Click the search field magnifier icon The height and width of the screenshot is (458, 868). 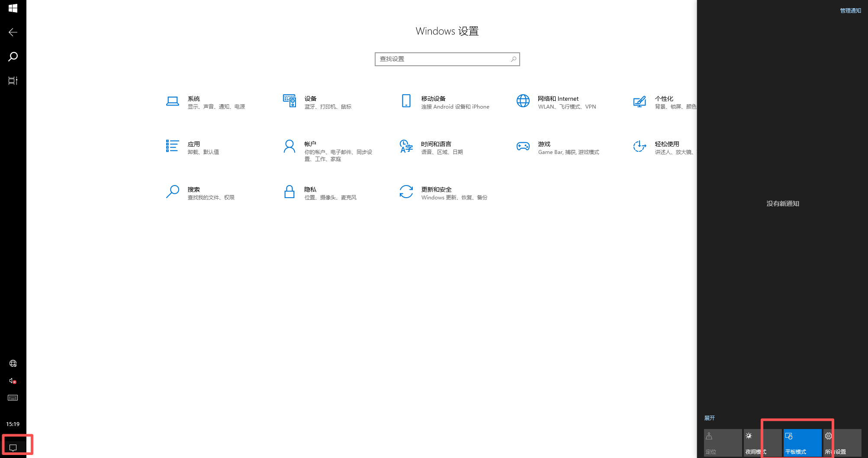514,59
